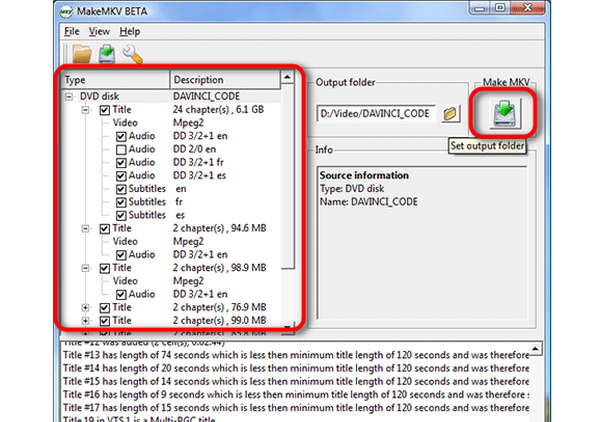
Task: Click the open files folder toolbar icon
Action: click(x=82, y=54)
